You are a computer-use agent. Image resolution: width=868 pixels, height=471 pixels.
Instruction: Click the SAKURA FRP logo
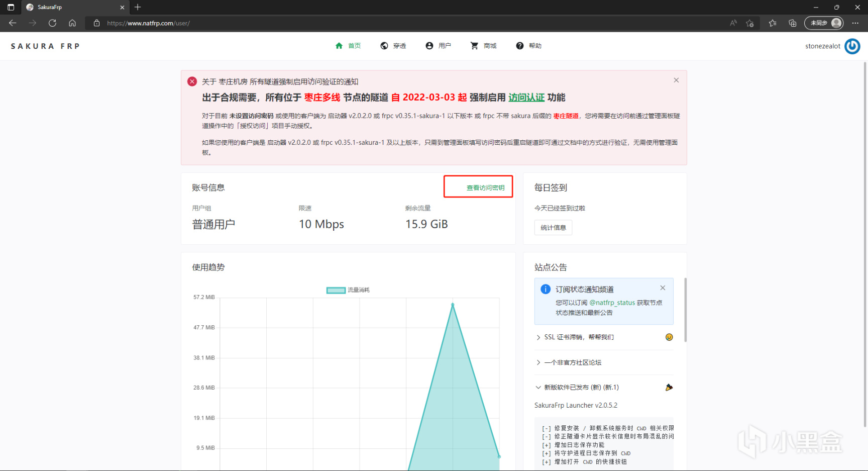pos(45,46)
